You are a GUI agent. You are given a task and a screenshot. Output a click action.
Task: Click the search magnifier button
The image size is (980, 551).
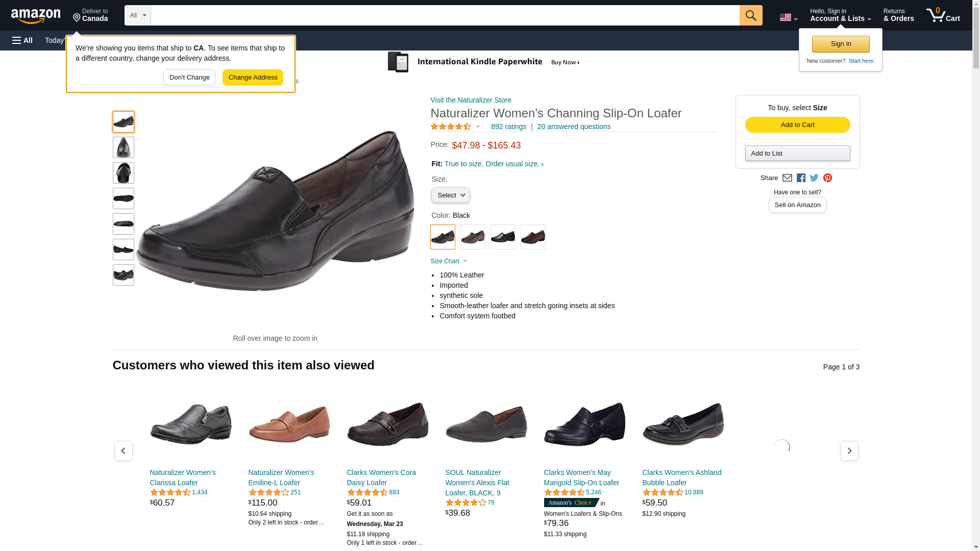[750, 15]
